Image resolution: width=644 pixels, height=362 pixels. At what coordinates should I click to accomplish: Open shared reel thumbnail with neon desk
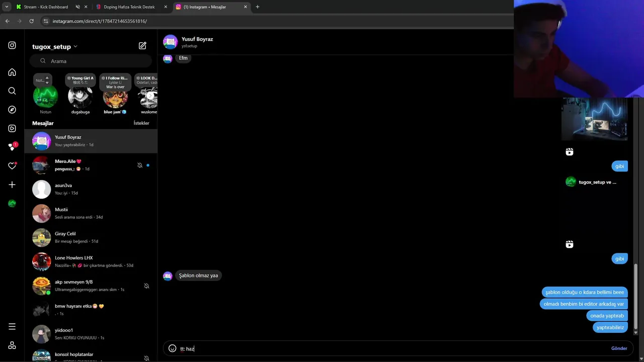(594, 119)
